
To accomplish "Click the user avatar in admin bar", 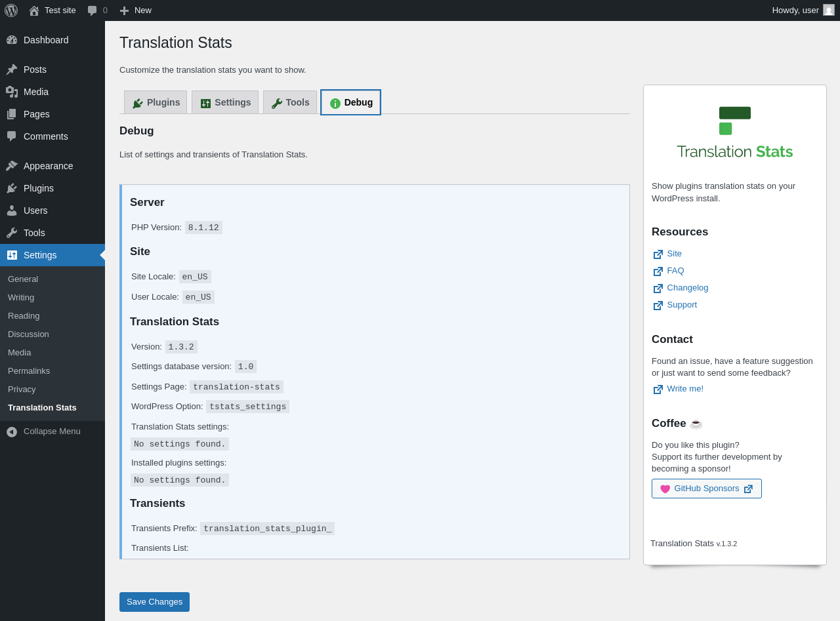I will click(829, 10).
